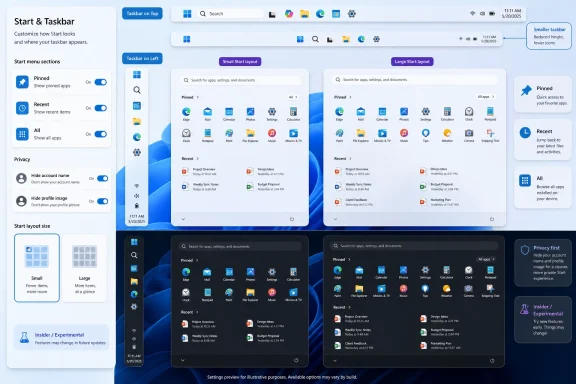Click the bottom-left down chevron in light small Start
Viewport: 576px width, 384px height.
[x=183, y=219]
